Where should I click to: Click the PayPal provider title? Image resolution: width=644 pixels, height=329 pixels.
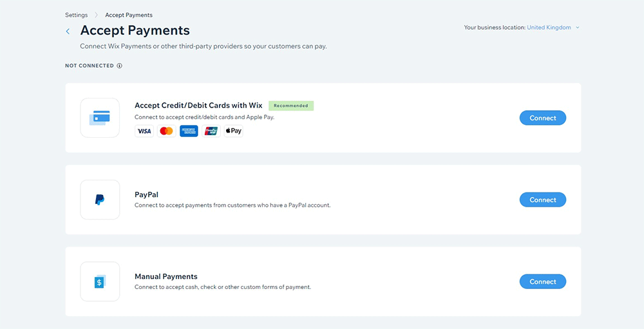point(146,194)
